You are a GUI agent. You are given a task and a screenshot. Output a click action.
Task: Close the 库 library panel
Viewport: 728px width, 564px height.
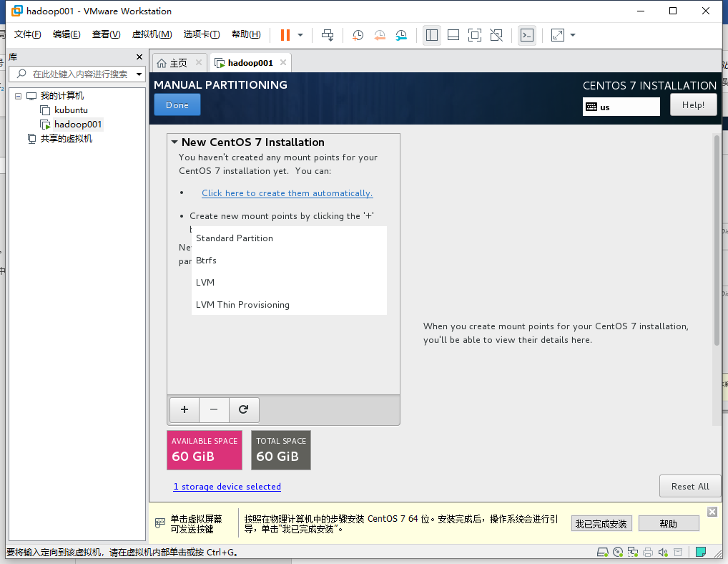click(139, 57)
